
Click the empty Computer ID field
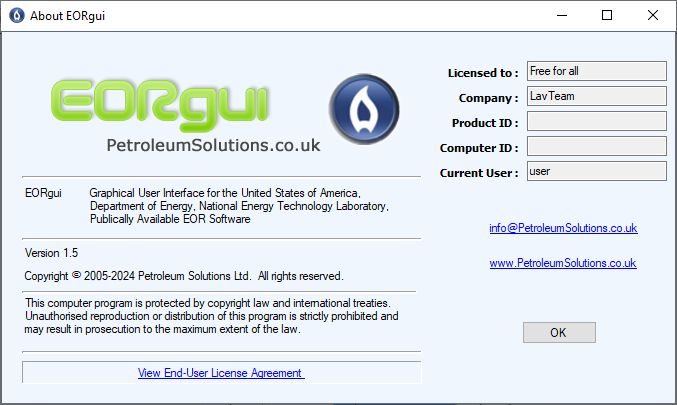click(597, 146)
